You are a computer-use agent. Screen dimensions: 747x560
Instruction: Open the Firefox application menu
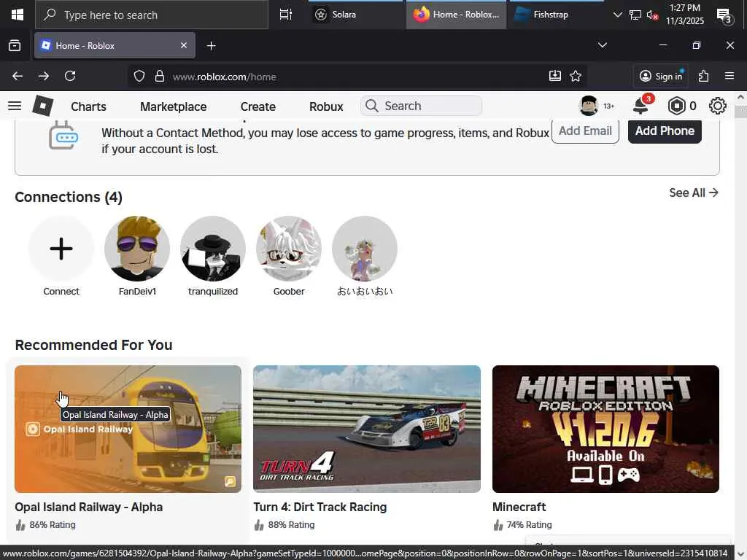click(x=729, y=76)
